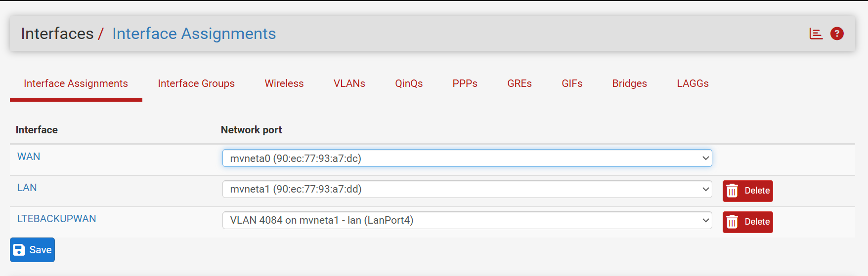Viewport: 868px width, 276px height.
Task: Open the WAN interface link
Action: 29,157
